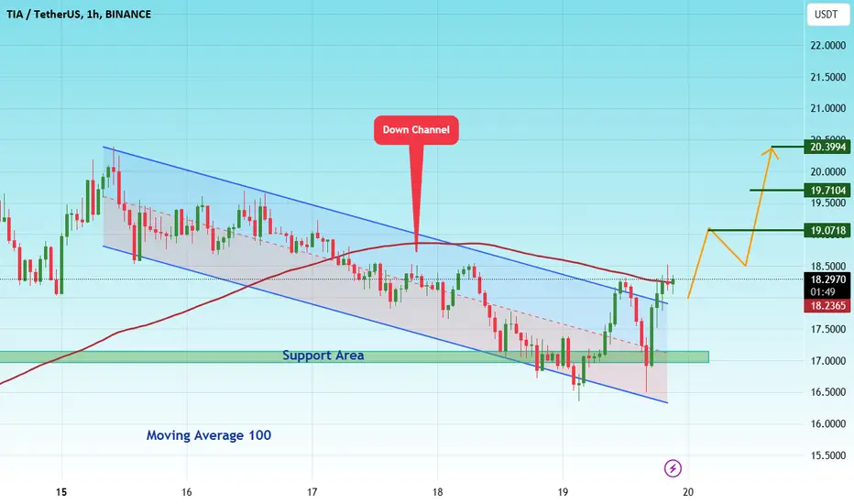Click the current price 18.2970 label

pyautogui.click(x=827, y=279)
